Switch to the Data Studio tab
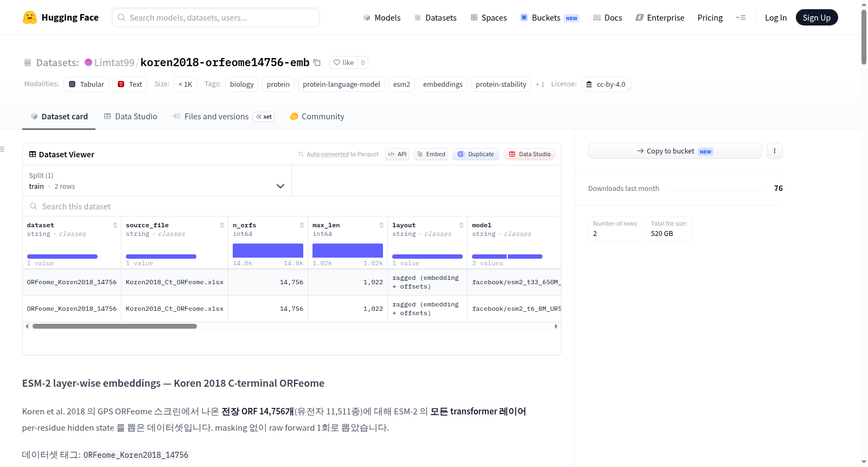Viewport: 868px width, 467px height. [x=131, y=117]
